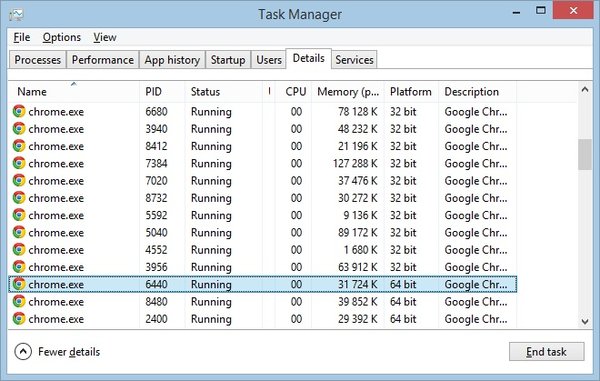
Task: Open the View menu
Action: click(x=105, y=37)
